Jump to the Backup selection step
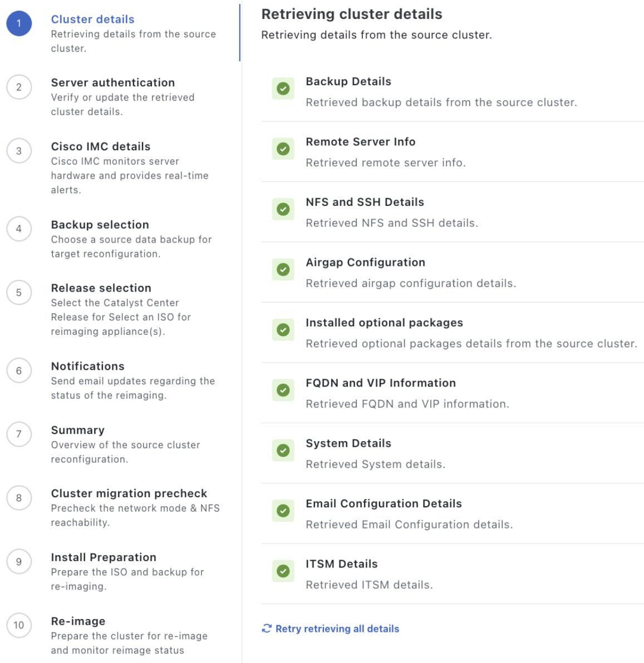This screenshot has width=644, height=663. point(100,225)
